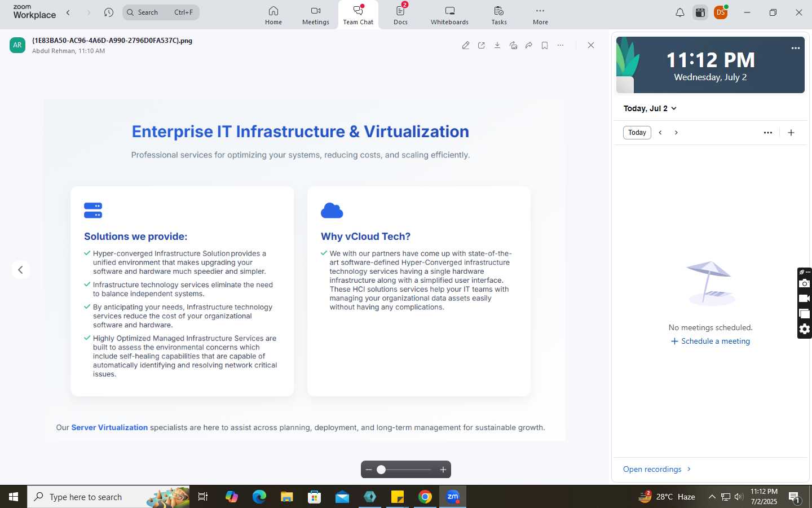Viewport: 812px width, 508px height.
Task: Click the video record icon on side toolbar
Action: click(805, 299)
